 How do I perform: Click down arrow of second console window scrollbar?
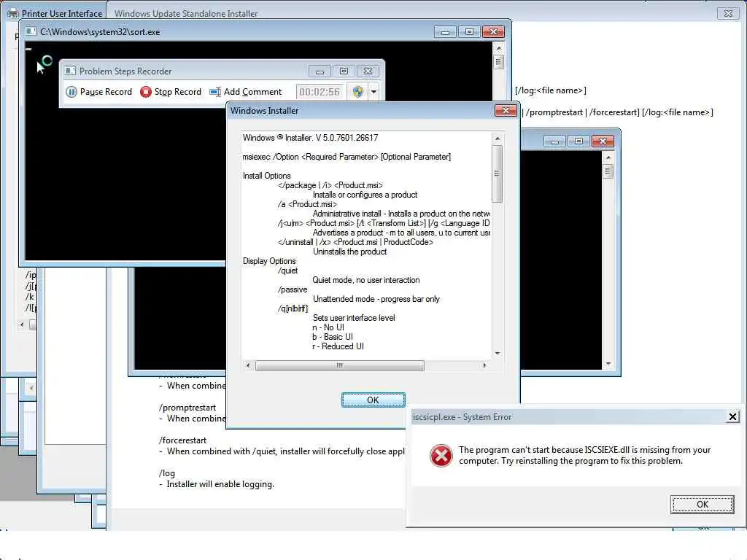pos(608,365)
